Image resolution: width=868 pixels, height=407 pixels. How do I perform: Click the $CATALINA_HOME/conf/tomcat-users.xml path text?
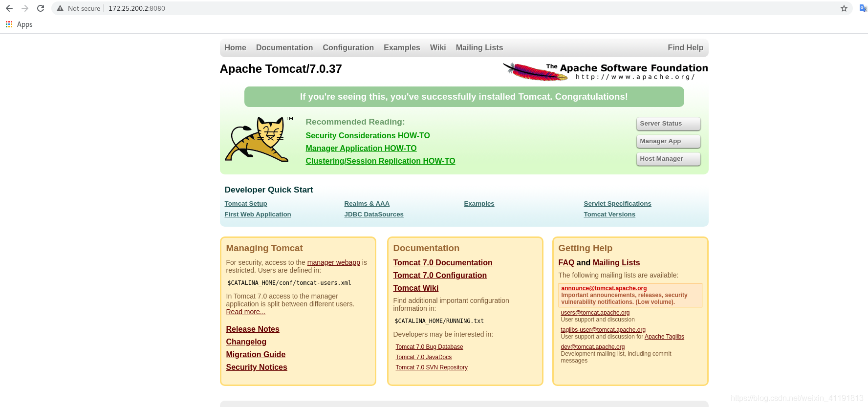point(289,283)
